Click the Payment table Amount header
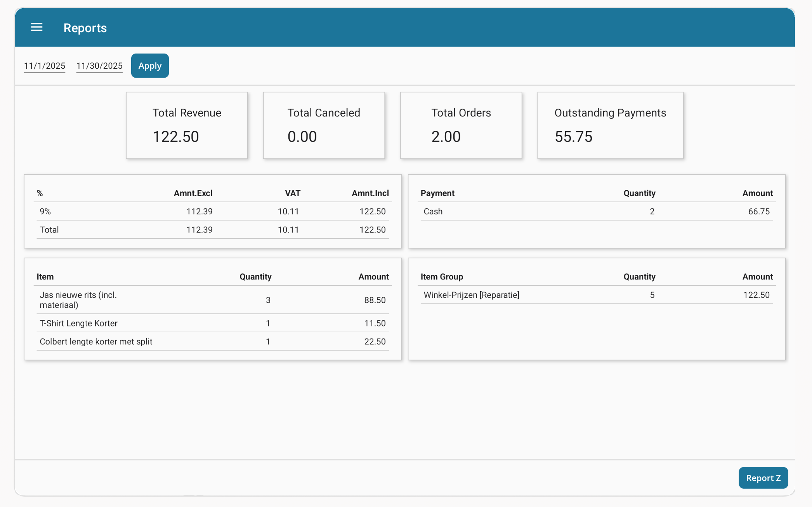Viewport: 812px width, 507px height. [x=758, y=193]
